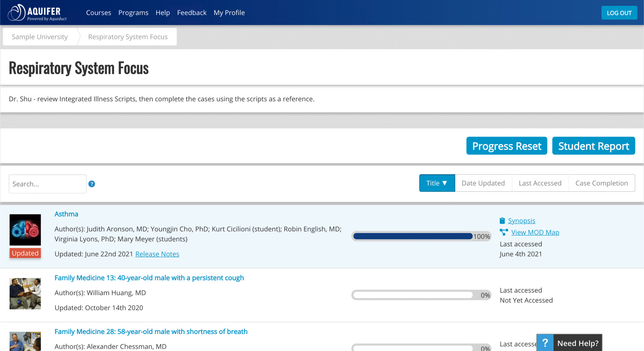Image resolution: width=644 pixels, height=351 pixels.
Task: Open the Asthma case thumbnail
Action: (25, 230)
